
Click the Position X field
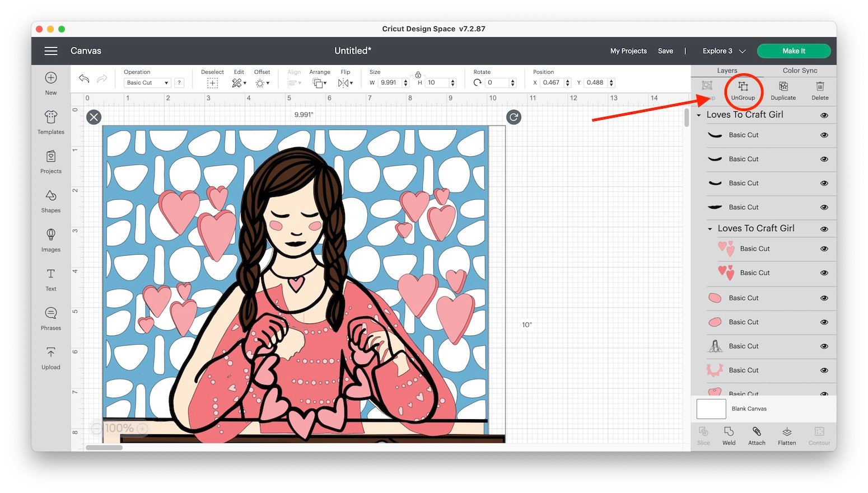552,83
